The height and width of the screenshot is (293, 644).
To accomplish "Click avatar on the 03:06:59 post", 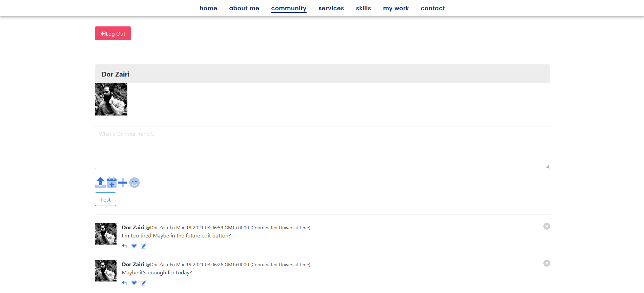I will click(x=106, y=234).
